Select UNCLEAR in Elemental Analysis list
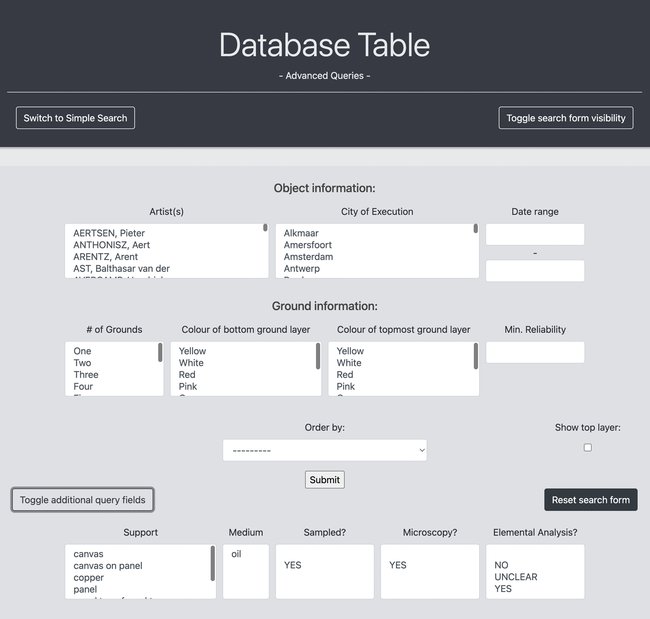650x619 pixels. click(x=516, y=577)
